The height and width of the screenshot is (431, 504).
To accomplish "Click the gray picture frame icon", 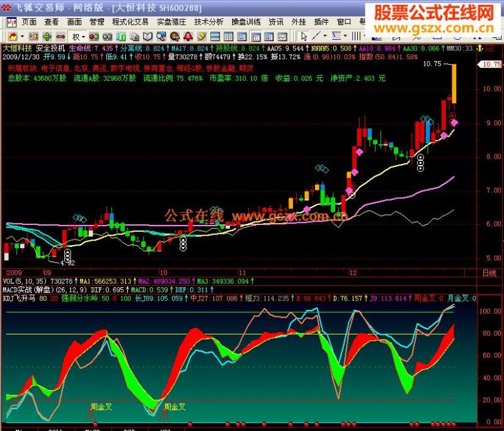I will click(x=282, y=37).
